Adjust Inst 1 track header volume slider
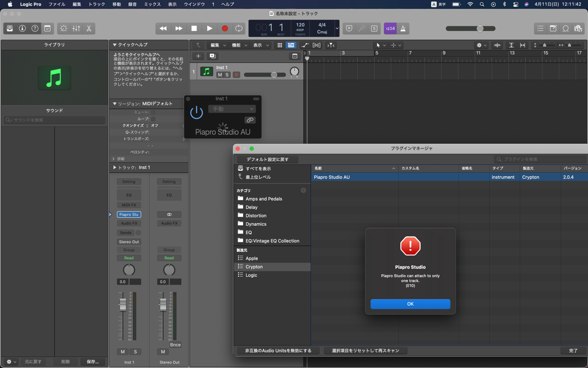Viewport: 588px width, 368px height. (265, 75)
